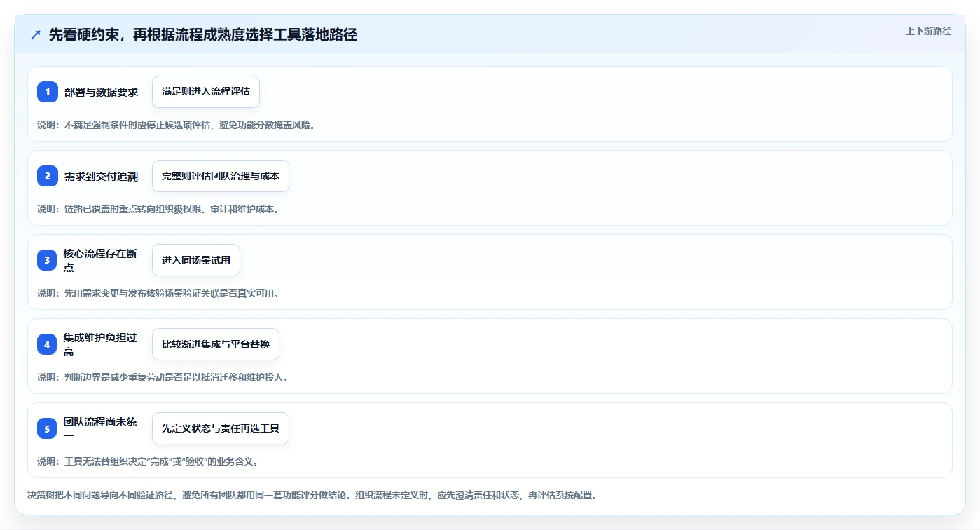Click the 完整则评估团队治理与成本 button
Viewport: 980px width, 530px height.
(221, 176)
